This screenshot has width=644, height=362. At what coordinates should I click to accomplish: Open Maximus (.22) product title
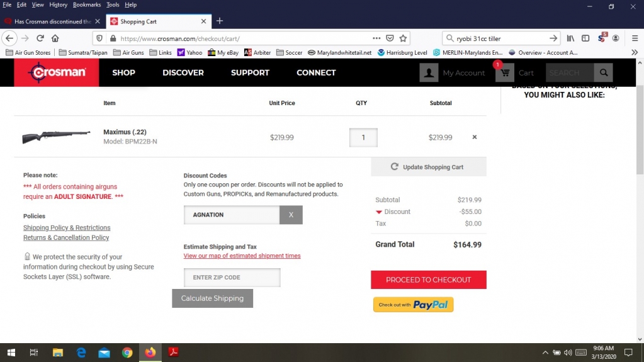point(125,132)
